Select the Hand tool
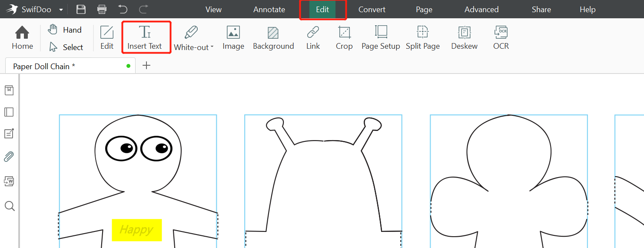The height and width of the screenshot is (248, 644). 65,30
